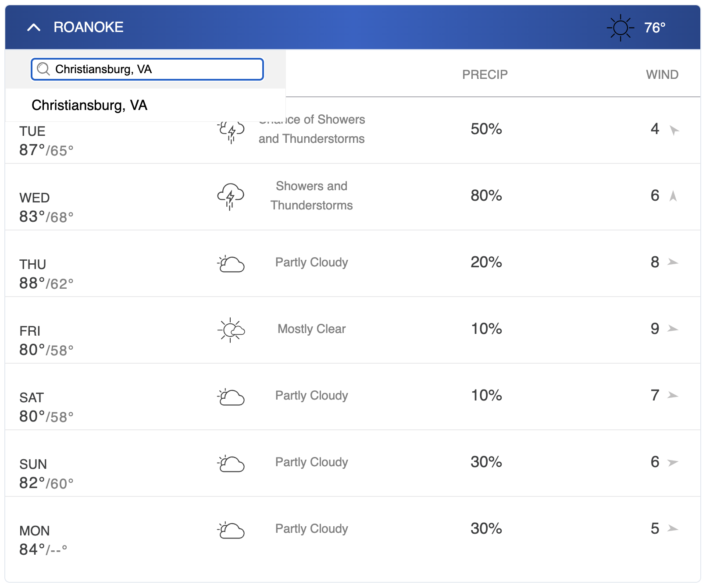
Task: Click the SAT day label
Action: 32,397
